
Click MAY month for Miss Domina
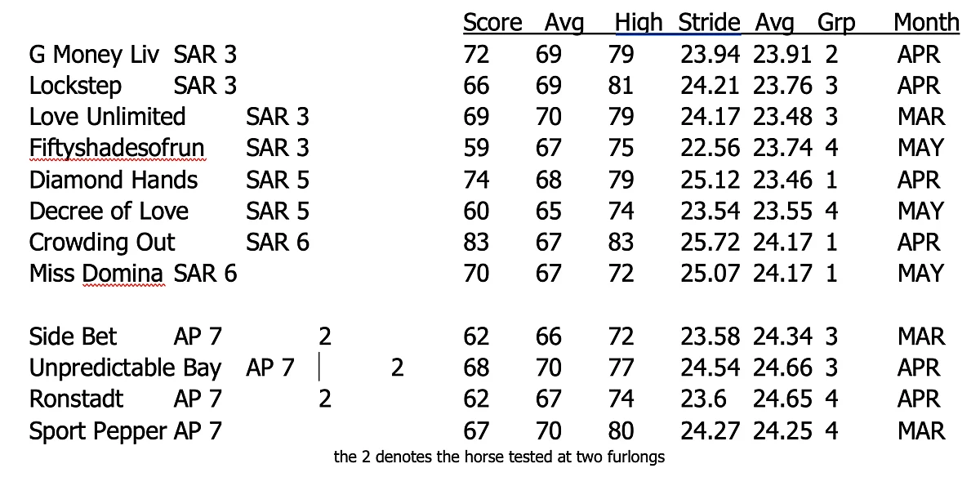pos(920,274)
